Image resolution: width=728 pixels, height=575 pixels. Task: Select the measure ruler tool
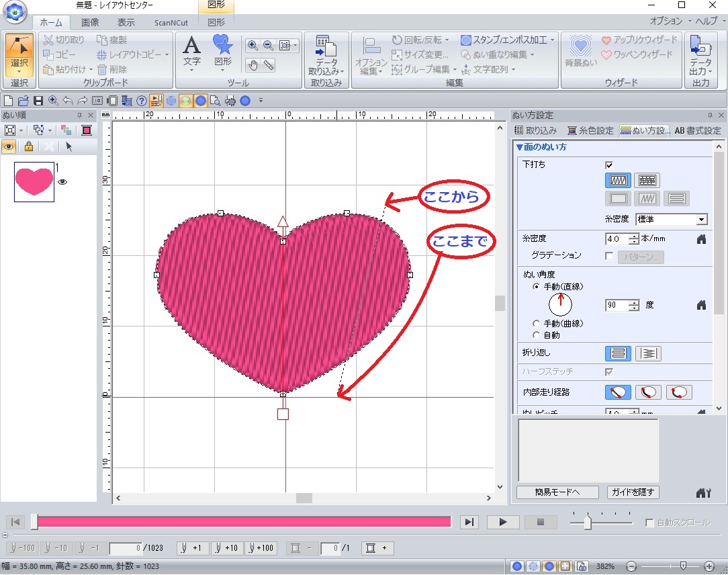click(269, 65)
